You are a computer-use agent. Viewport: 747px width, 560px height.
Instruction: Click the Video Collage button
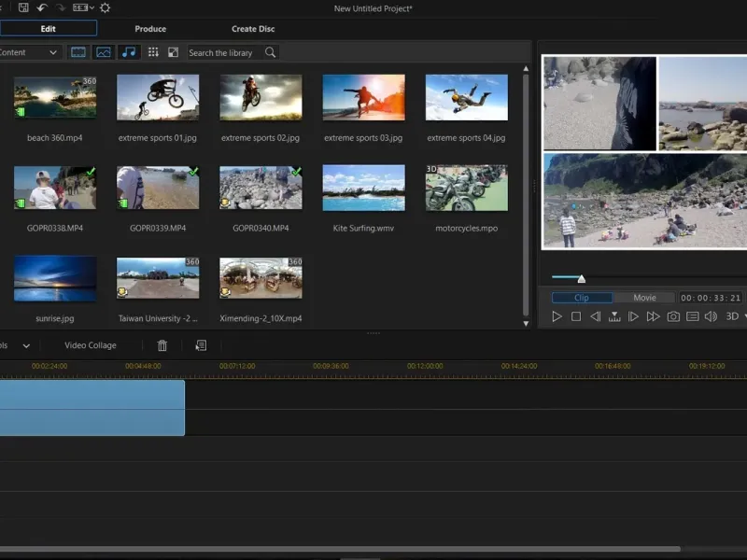pos(91,345)
